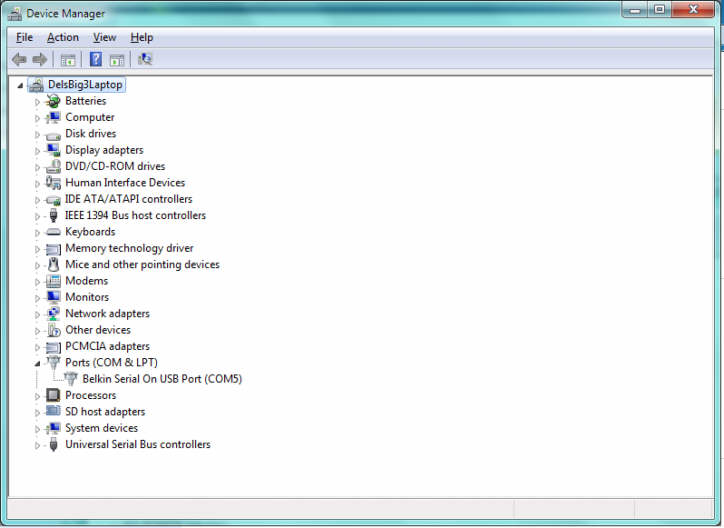Viewport: 724px width, 528px height.
Task: Expand the Keyboards node
Action: pyautogui.click(x=37, y=232)
